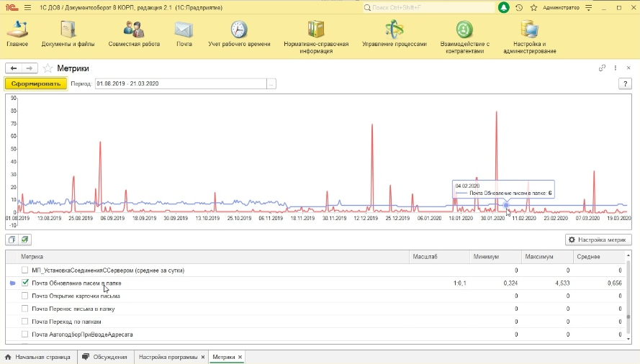
Task: Sort by Минимум column header
Action: click(495, 257)
